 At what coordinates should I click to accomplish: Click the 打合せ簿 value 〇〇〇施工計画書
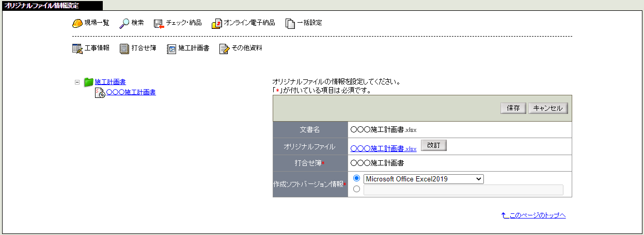tap(377, 163)
